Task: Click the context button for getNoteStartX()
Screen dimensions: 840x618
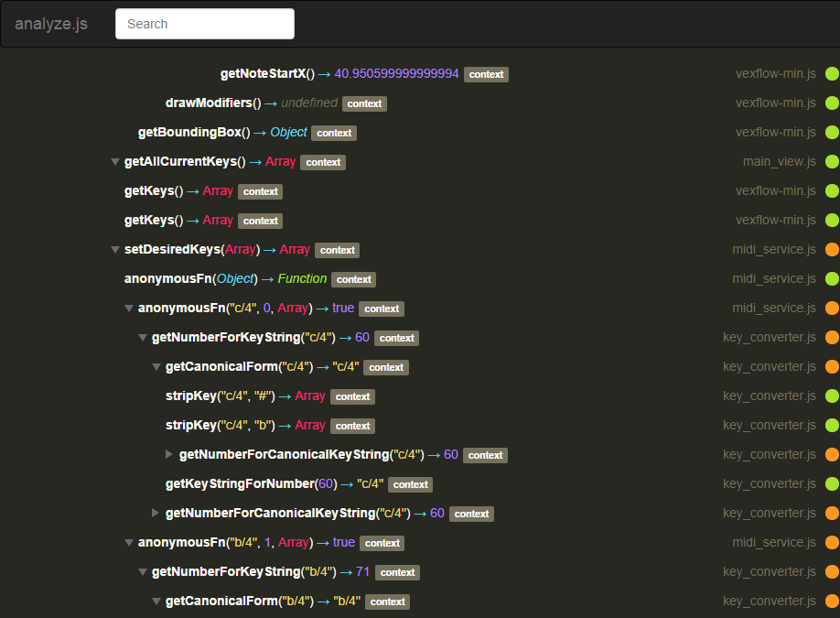Action: click(x=486, y=74)
